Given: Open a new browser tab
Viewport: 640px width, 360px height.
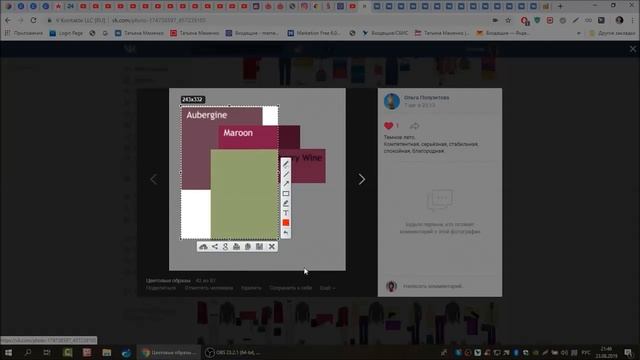Looking at the screenshot, I should 560,6.
